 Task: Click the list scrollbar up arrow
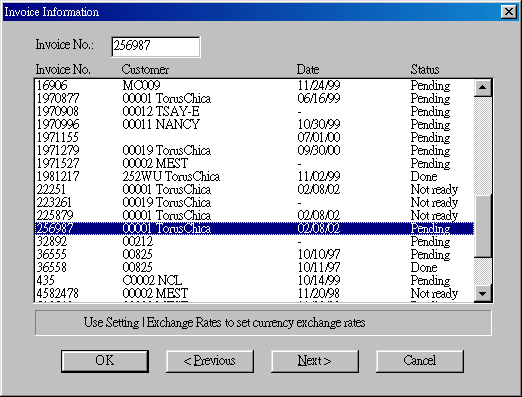coord(482,88)
